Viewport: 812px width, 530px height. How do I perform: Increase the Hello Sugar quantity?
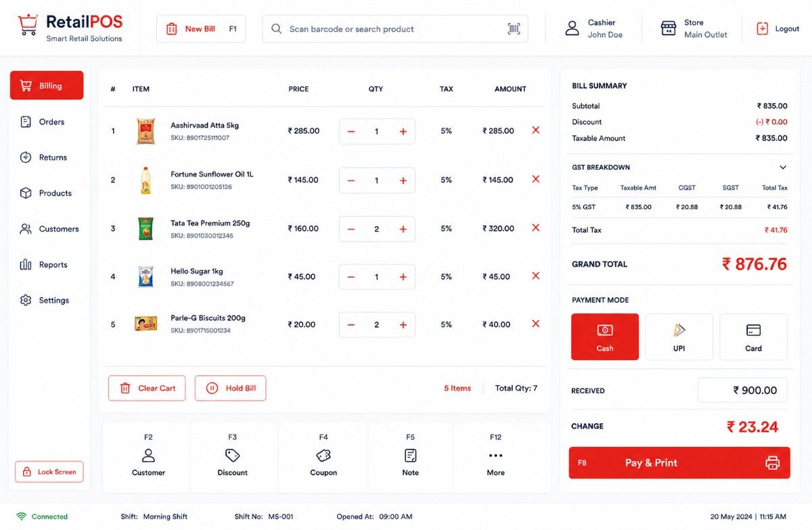[x=403, y=277]
